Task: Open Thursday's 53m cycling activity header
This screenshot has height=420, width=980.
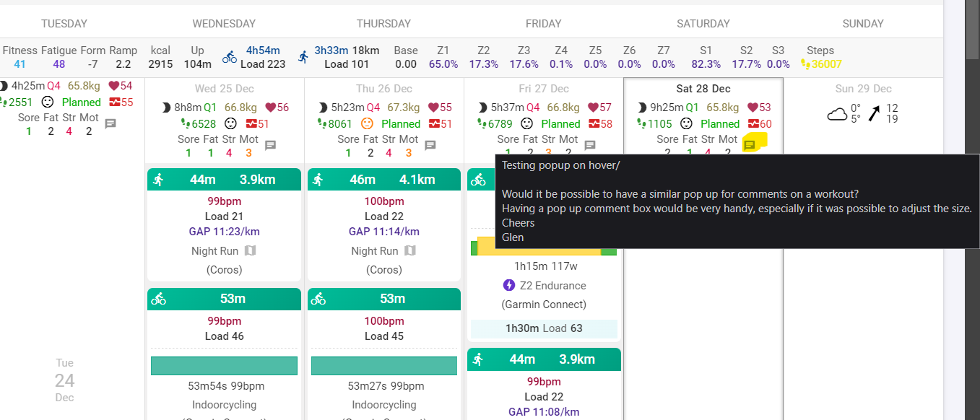Action: (384, 299)
